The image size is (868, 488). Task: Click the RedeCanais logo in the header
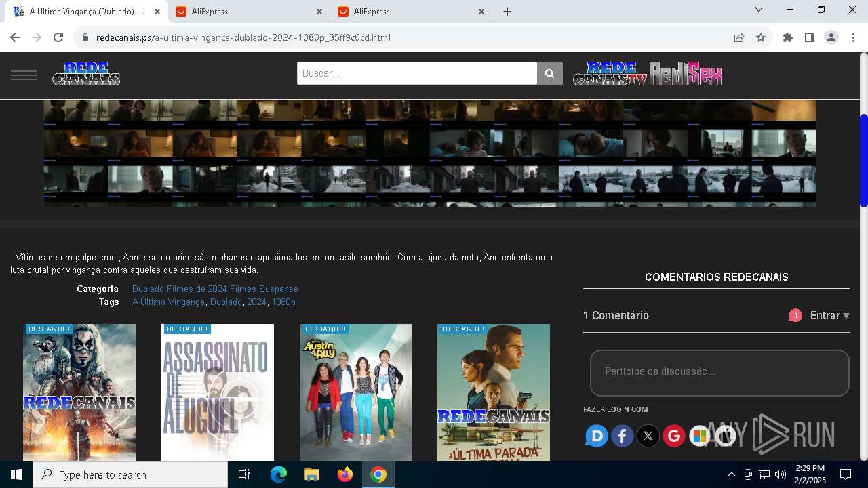pos(86,74)
